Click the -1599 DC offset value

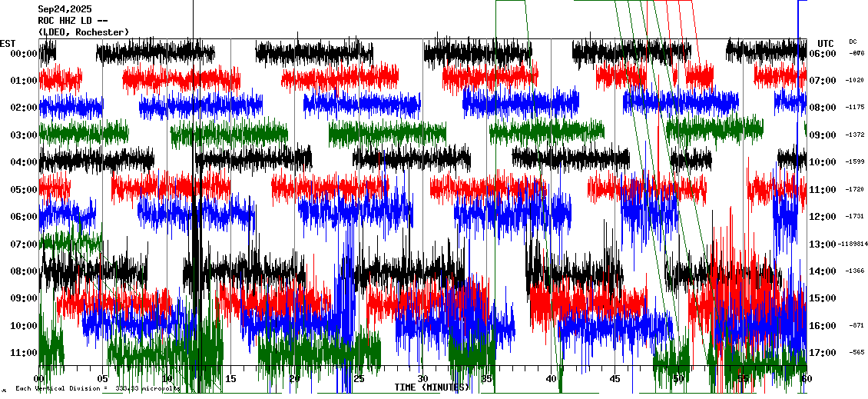pos(855,162)
